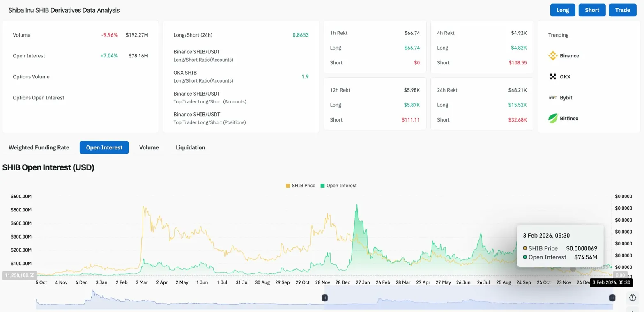Select the Open Interest tab
Viewport: 644px width, 312px height.
(104, 147)
